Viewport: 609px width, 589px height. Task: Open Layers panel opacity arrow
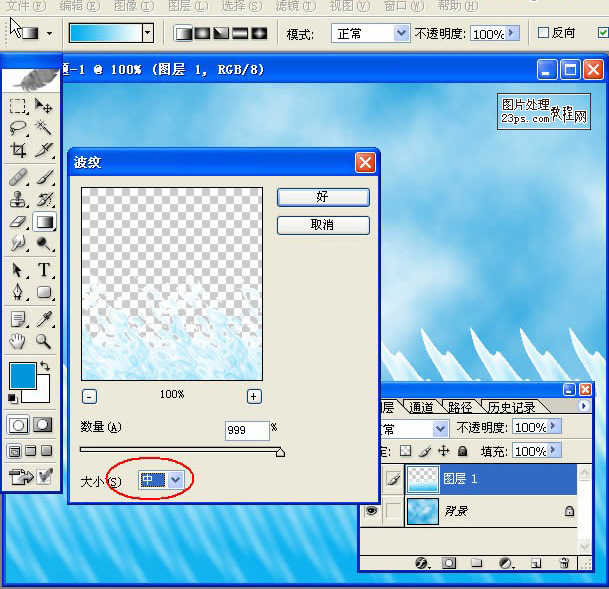(x=554, y=427)
